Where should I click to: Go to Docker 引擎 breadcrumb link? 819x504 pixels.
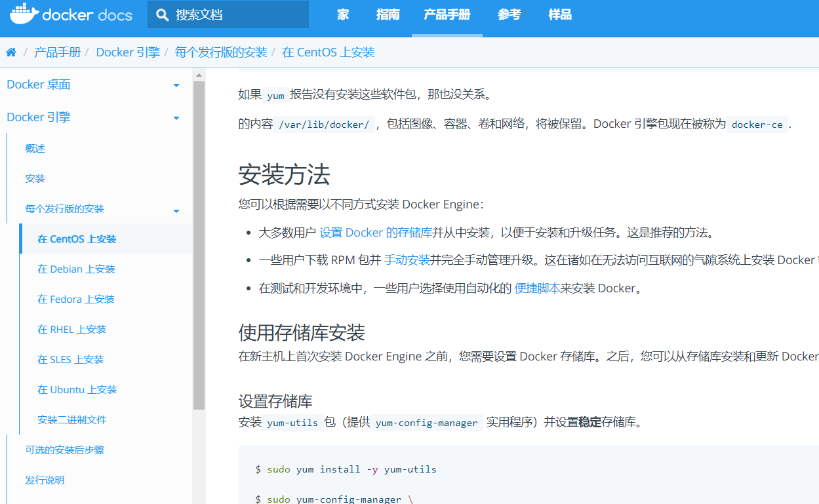click(x=128, y=52)
